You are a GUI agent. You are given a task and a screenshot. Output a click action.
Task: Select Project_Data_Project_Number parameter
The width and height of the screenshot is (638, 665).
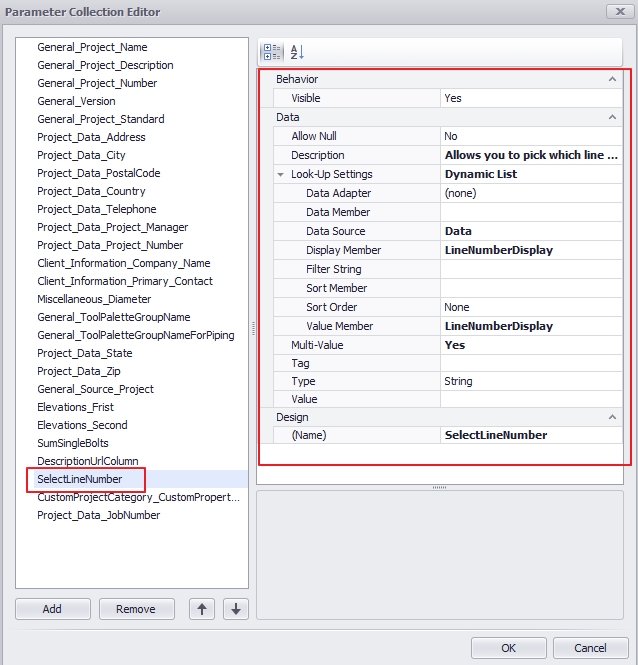tap(110, 246)
